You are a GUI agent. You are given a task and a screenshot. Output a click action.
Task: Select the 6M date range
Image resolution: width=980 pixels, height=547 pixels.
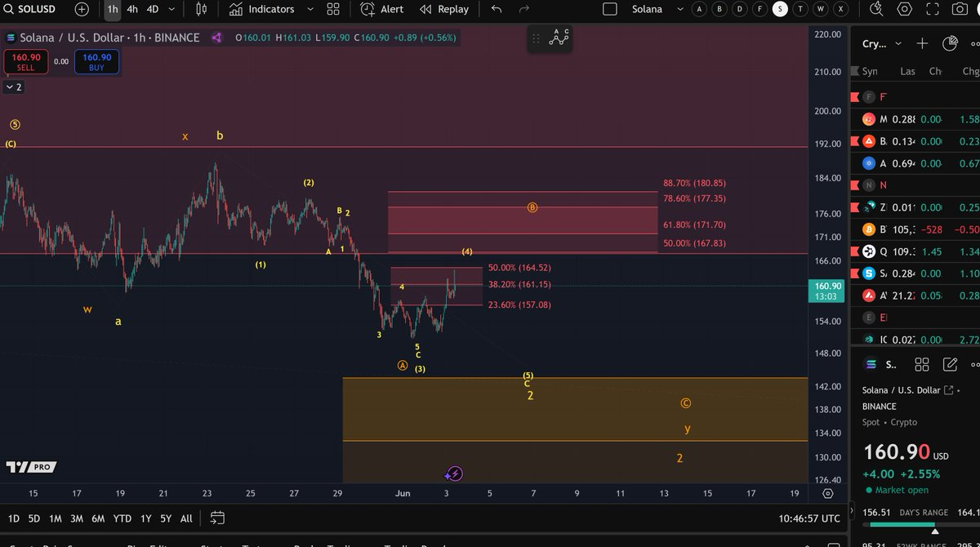98,518
